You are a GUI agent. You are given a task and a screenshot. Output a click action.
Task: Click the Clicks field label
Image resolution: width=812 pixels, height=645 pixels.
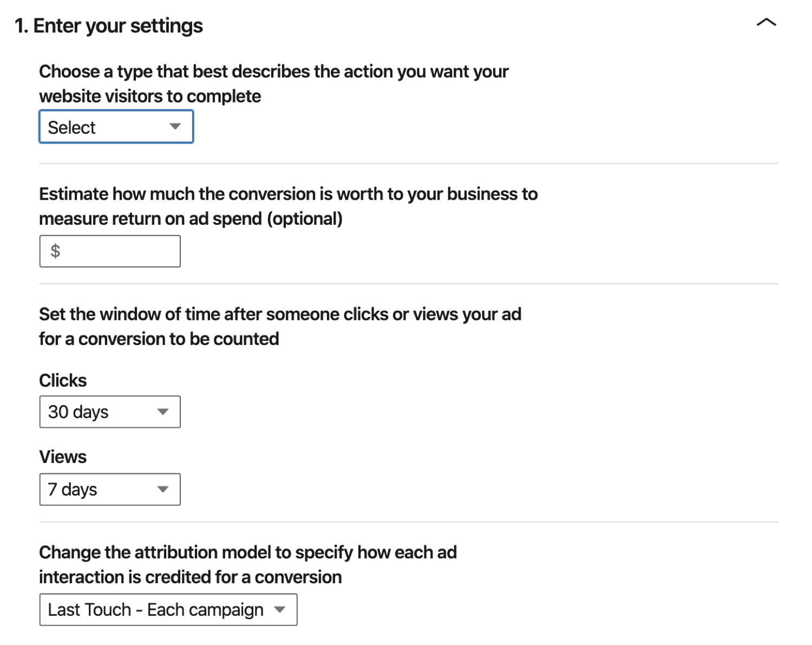coord(63,381)
